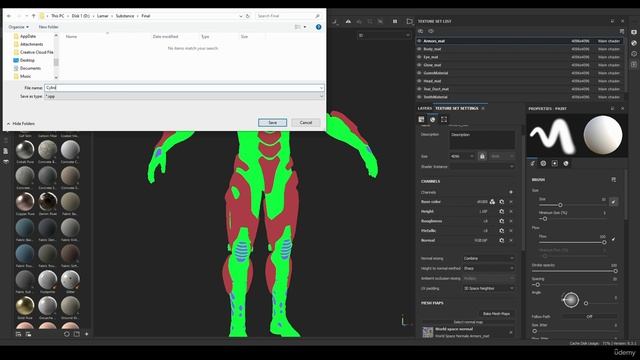Select Music in the navigation pane
Image resolution: width=640 pixels, height=360 pixels.
pos(22,76)
